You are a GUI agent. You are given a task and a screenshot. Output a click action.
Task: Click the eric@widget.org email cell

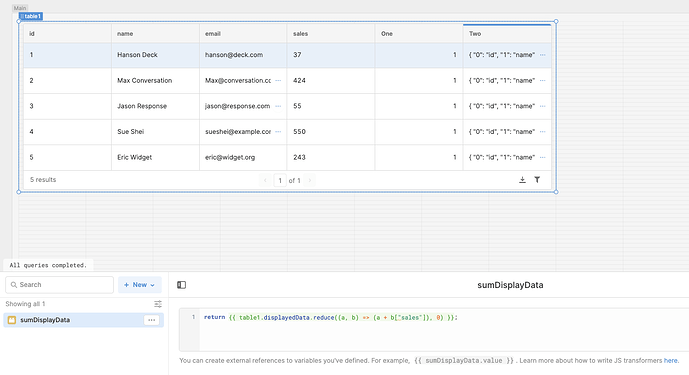(x=243, y=157)
